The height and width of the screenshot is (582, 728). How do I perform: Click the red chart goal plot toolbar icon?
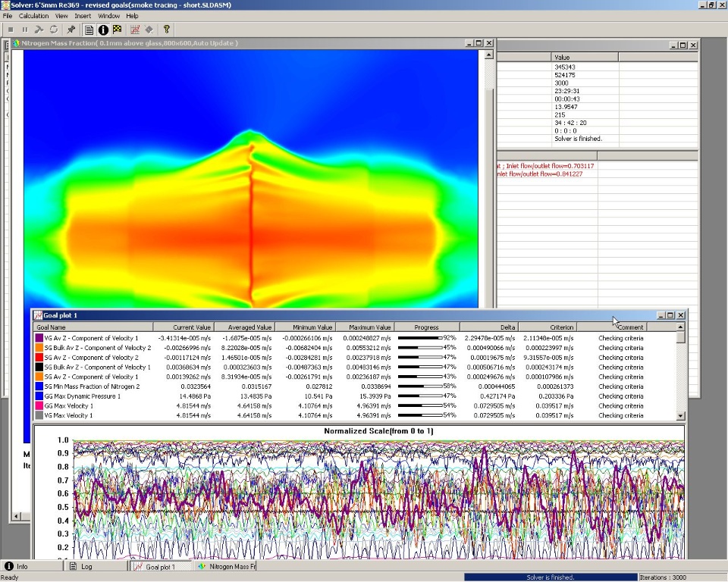coord(135,30)
